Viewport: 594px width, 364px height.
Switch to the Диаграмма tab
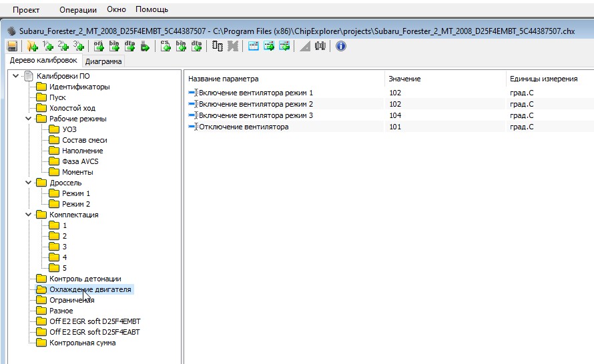pyautogui.click(x=103, y=61)
